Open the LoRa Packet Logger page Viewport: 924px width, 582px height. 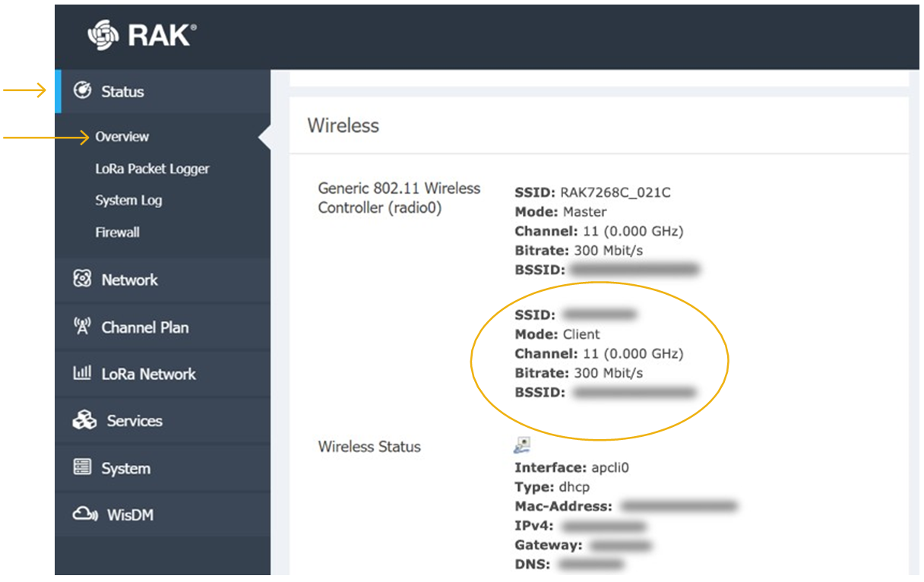click(152, 169)
